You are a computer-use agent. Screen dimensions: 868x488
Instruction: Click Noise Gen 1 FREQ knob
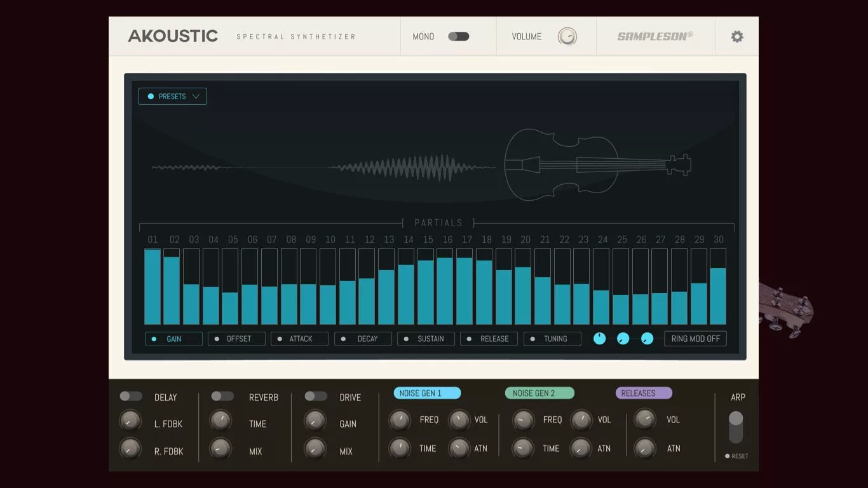tap(400, 419)
